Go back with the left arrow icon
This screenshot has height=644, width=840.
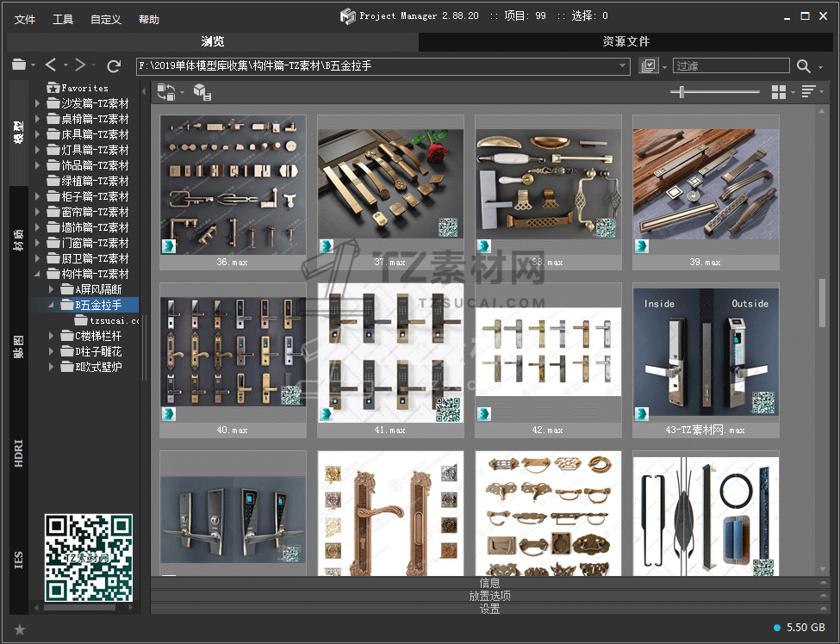pos(51,65)
